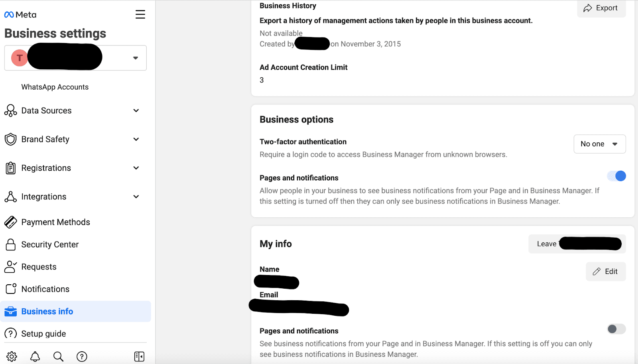Click the Edit button in My info

[x=605, y=272]
